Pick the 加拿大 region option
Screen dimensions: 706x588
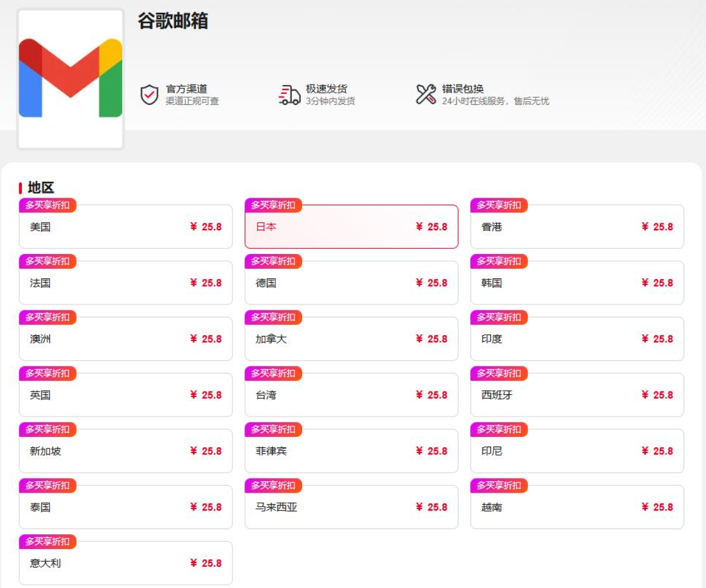pyautogui.click(x=351, y=338)
